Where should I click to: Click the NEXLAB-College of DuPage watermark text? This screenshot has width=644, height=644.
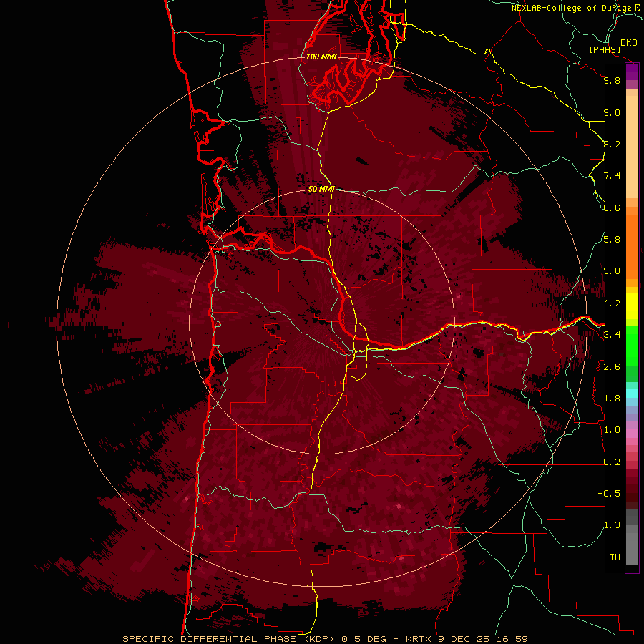(575, 8)
